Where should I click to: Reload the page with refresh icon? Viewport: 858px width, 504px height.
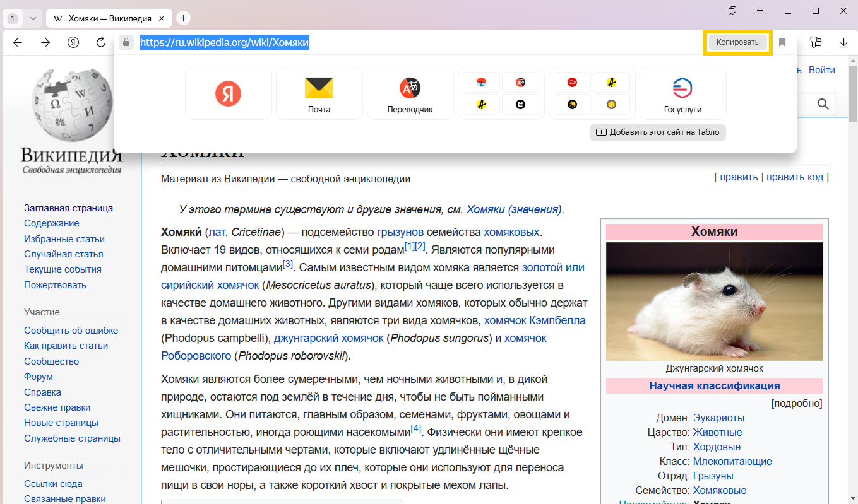pyautogui.click(x=101, y=42)
